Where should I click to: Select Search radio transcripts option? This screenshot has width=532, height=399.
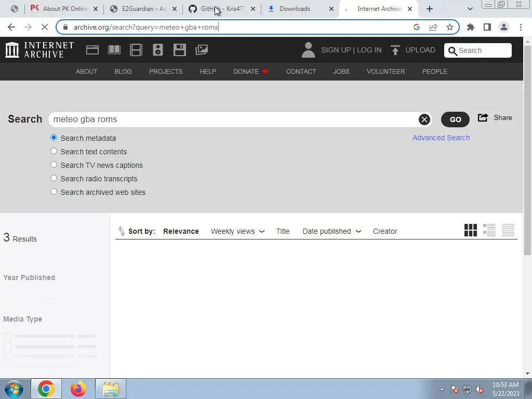click(54, 178)
